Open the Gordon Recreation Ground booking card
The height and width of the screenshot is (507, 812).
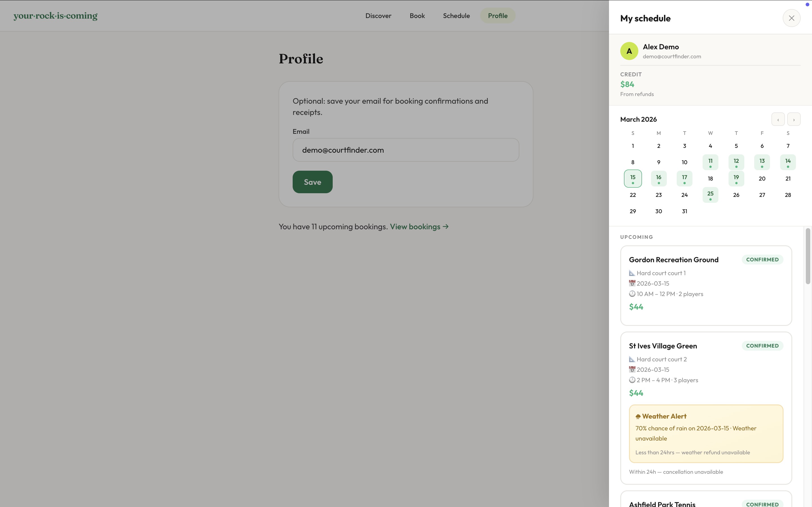(x=706, y=285)
